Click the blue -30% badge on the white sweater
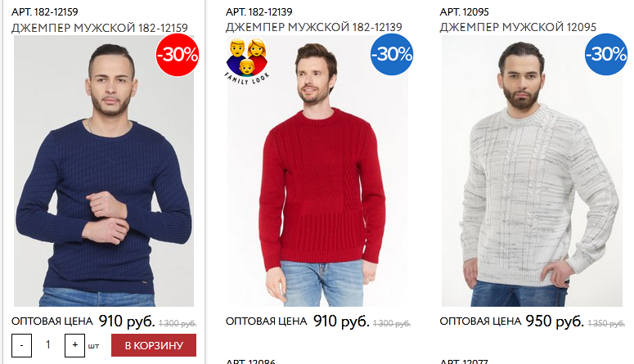634x364 pixels. [x=606, y=54]
